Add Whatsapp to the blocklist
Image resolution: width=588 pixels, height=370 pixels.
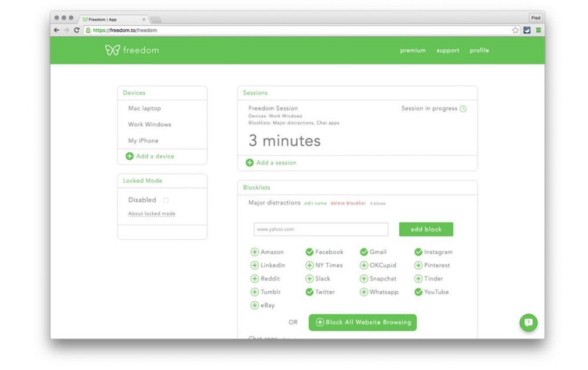(364, 292)
